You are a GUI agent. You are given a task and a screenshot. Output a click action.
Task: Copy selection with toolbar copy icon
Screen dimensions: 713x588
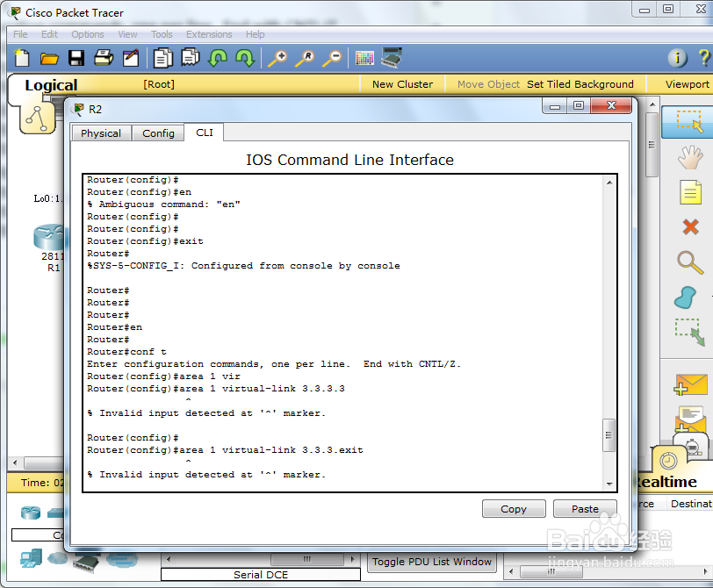click(x=162, y=58)
